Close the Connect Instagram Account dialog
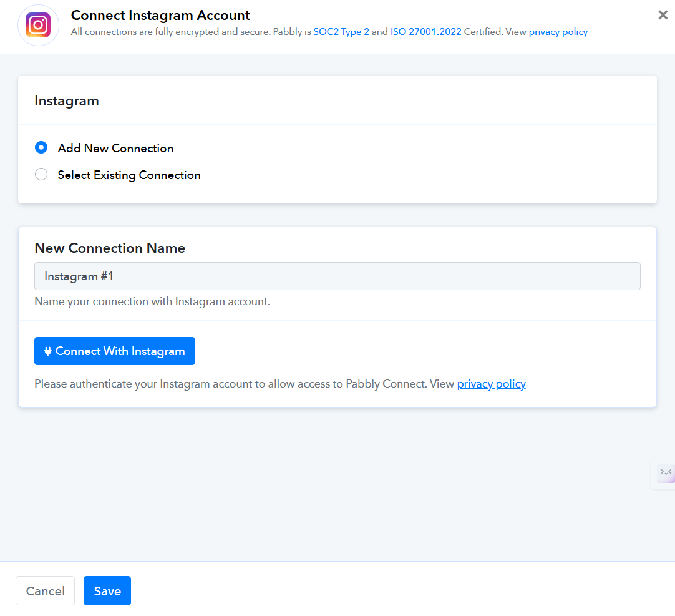The height and width of the screenshot is (616, 675). click(663, 16)
